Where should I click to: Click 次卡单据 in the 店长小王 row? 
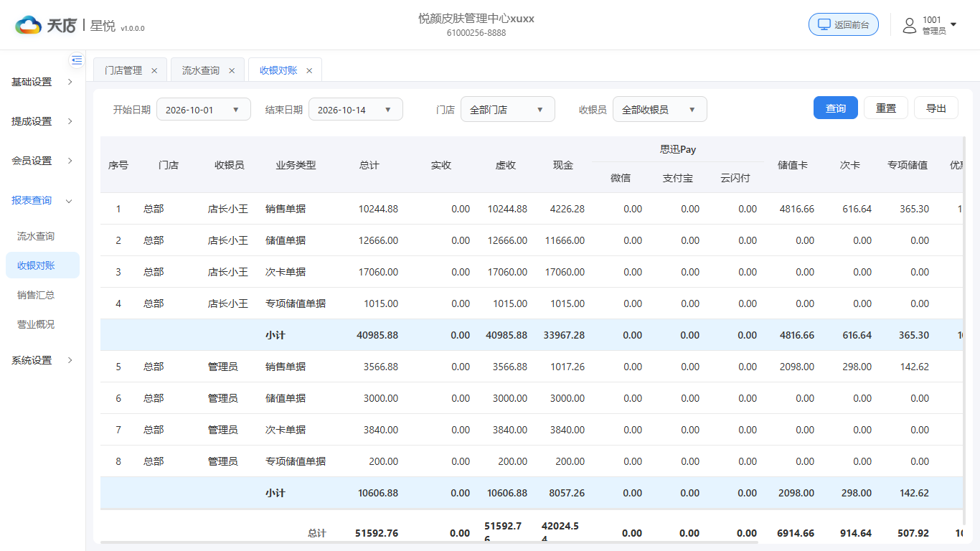coord(286,272)
